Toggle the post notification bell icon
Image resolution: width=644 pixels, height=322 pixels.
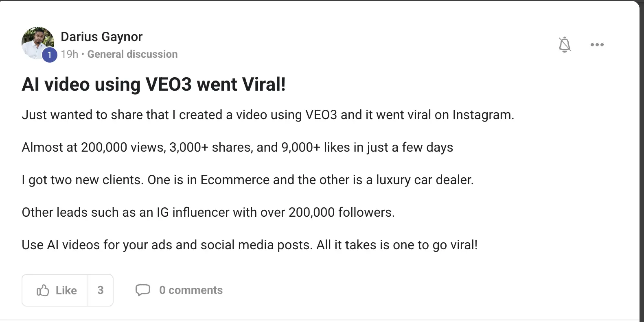coord(565,45)
